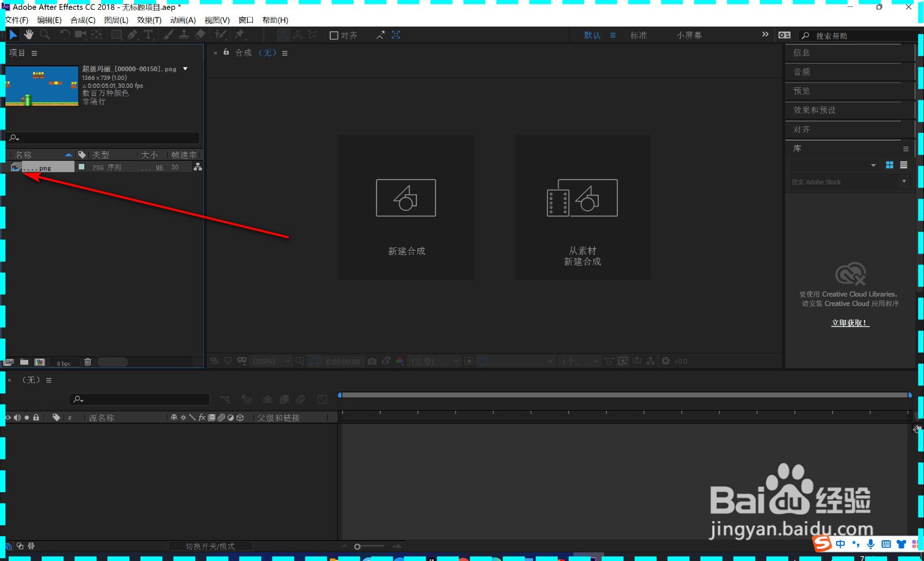Image resolution: width=924 pixels, height=561 pixels.
Task: Select the Hand tool
Action: [x=29, y=35]
